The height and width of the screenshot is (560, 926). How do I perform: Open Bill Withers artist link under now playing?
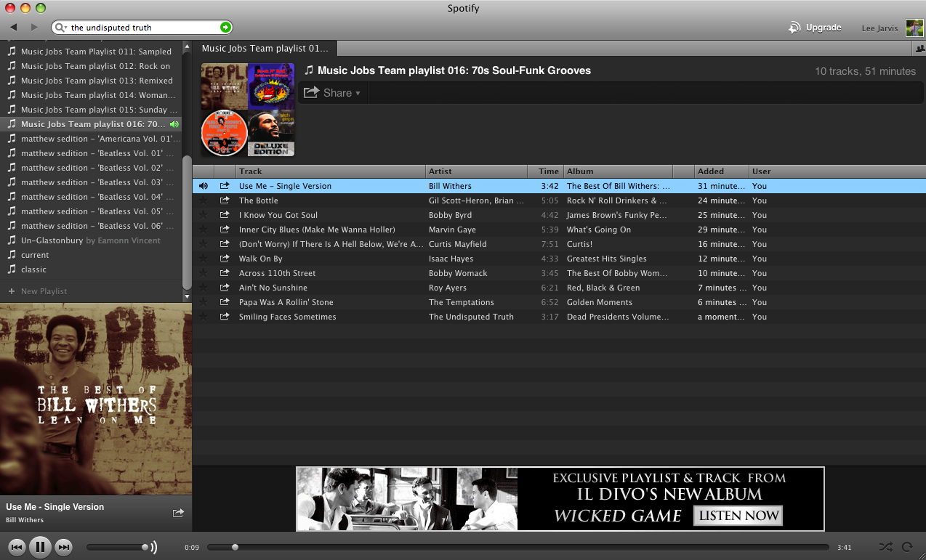(x=25, y=520)
